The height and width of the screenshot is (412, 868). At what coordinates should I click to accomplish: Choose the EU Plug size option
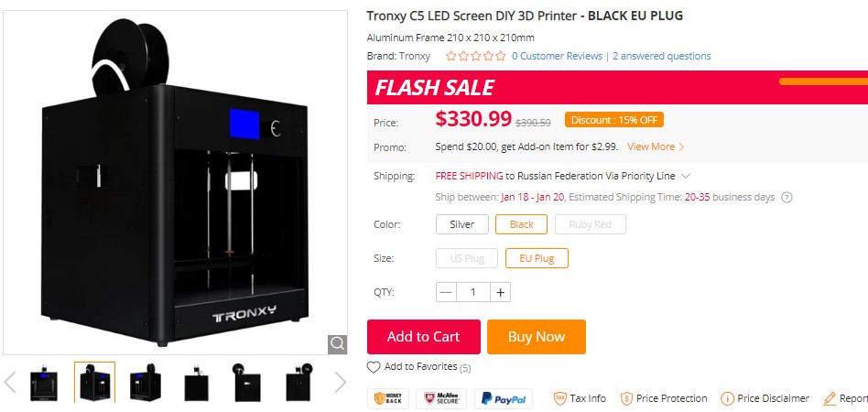[x=537, y=258]
